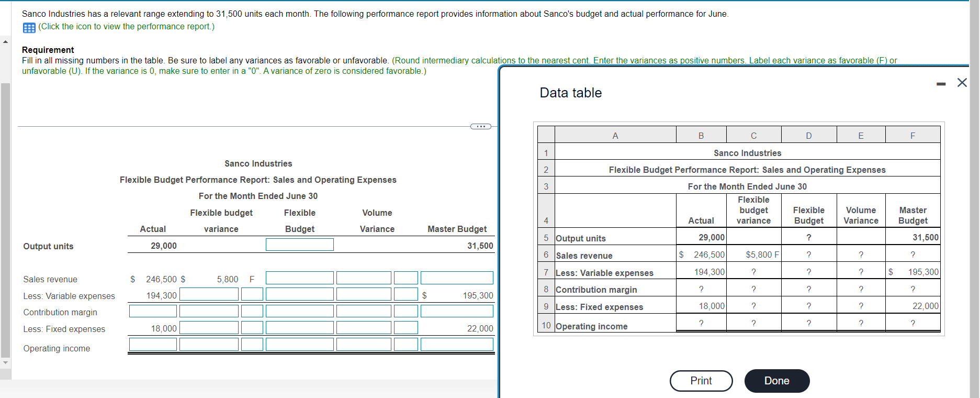Select Sales revenue Volume Variance F/U label box

[x=406, y=278]
